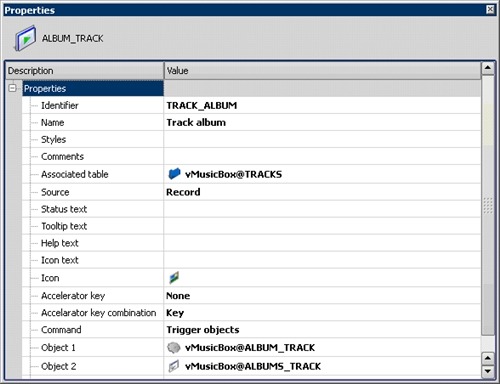Click the Tooltip text value cell
This screenshot has height=384, width=500.
[322, 226]
